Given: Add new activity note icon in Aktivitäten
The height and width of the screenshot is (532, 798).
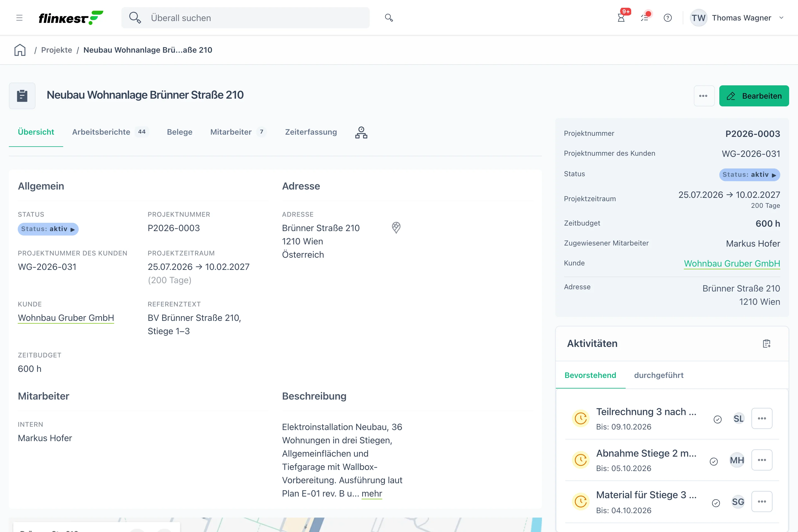Looking at the screenshot, I should (767, 343).
